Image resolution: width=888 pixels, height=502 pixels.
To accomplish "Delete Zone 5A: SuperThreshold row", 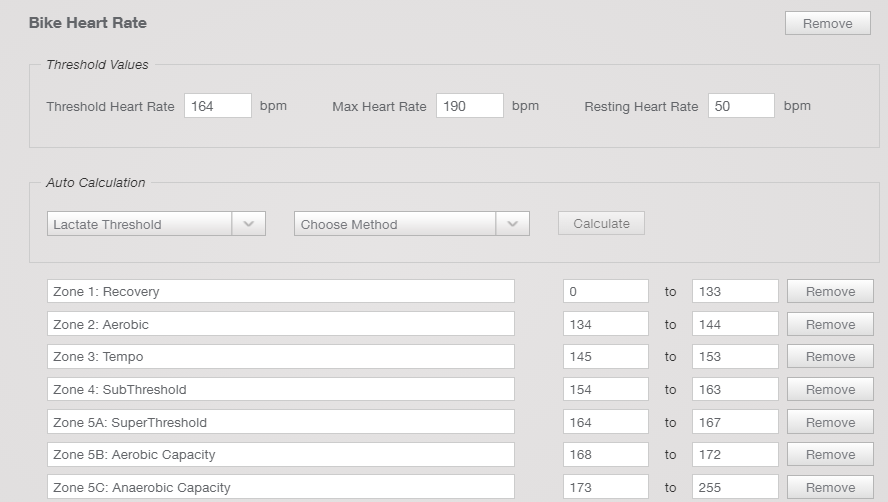I will (x=830, y=422).
